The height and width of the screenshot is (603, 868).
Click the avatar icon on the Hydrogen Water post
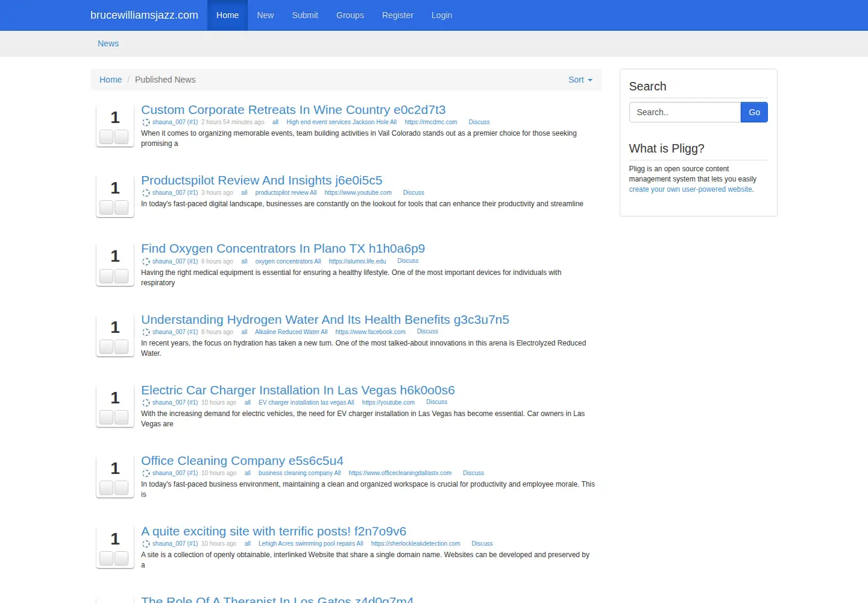[146, 332]
